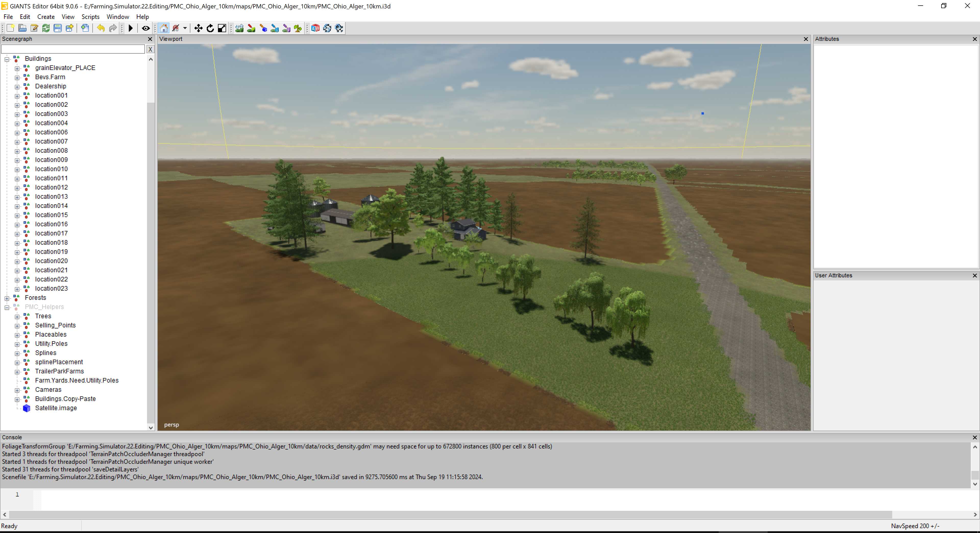Activate terrain info layer paint tool
The height and width of the screenshot is (533, 980).
click(275, 28)
